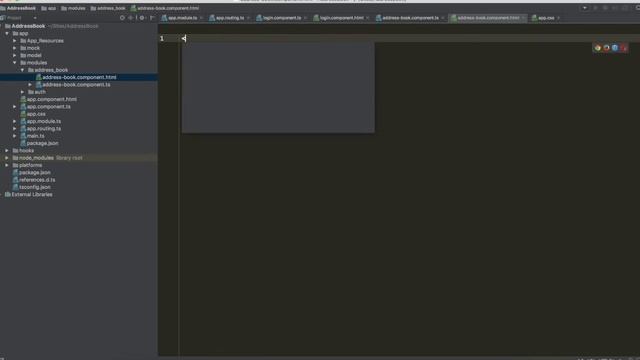Click address-book.component.html breadcrumb in navigation bar
This screenshot has width=640, height=360.
click(x=165, y=8)
